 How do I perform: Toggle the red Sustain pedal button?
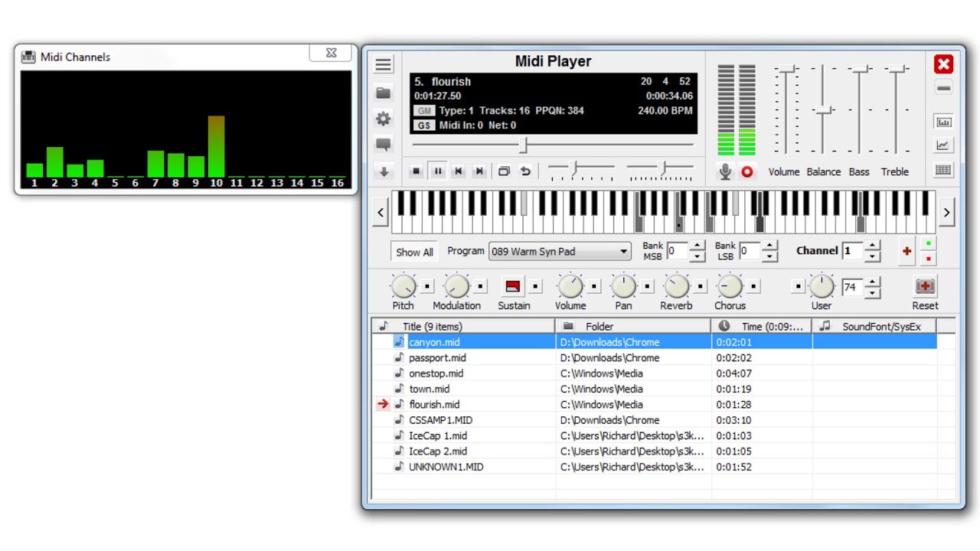513,286
